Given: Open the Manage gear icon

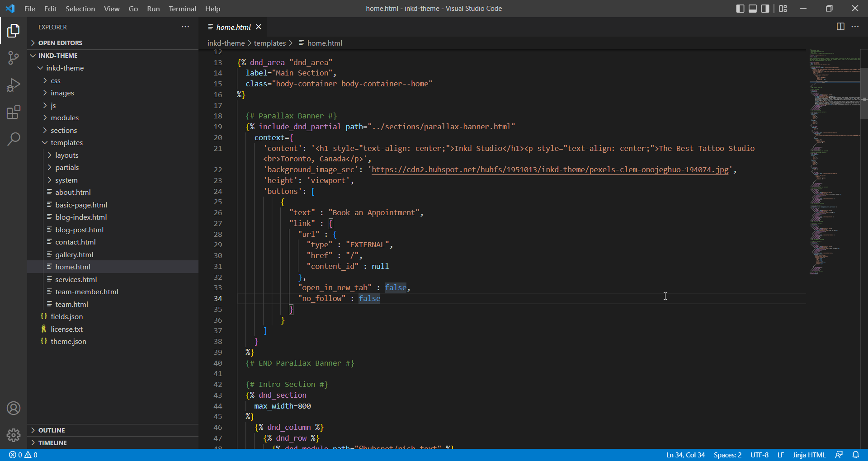Looking at the screenshot, I should tap(14, 435).
